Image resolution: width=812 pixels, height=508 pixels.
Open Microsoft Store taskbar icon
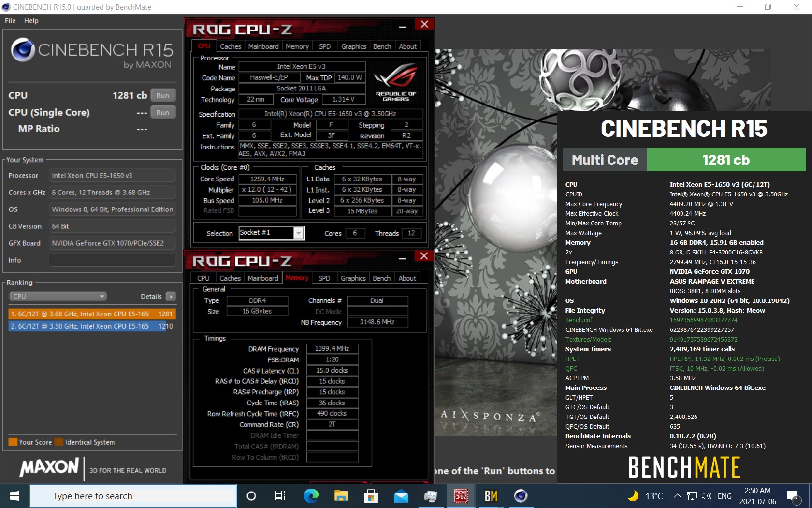pyautogui.click(x=371, y=496)
